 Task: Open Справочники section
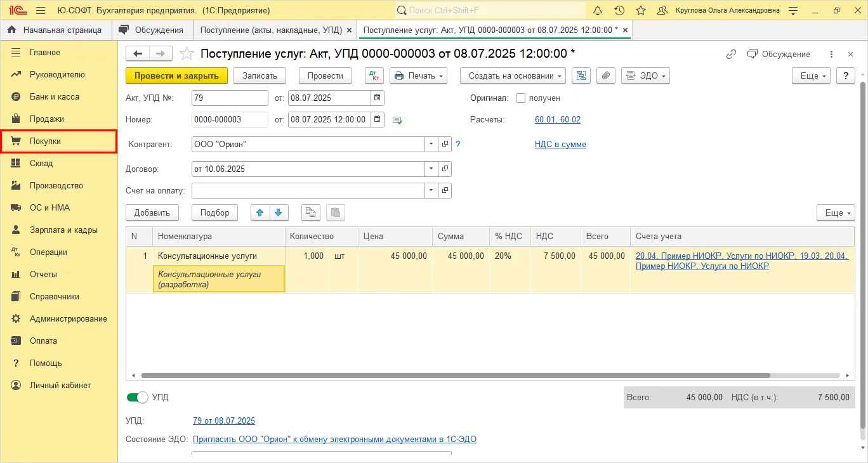point(59,296)
